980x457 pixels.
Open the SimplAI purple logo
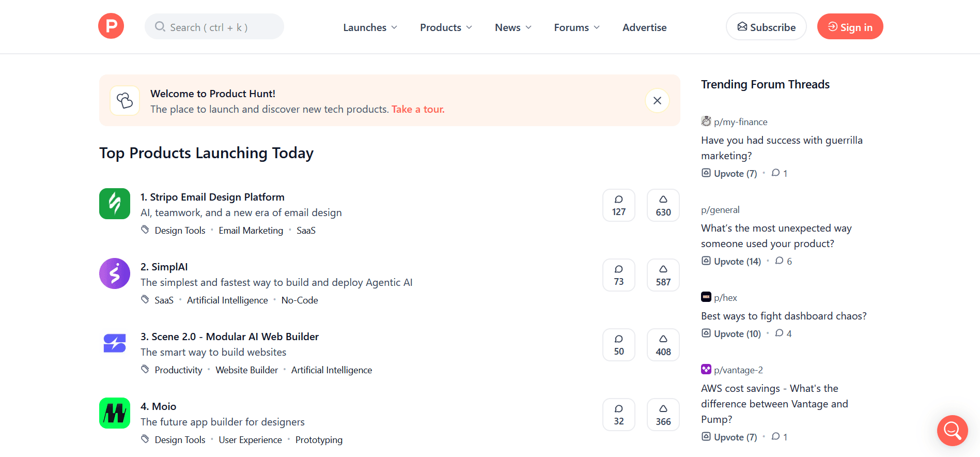point(115,273)
